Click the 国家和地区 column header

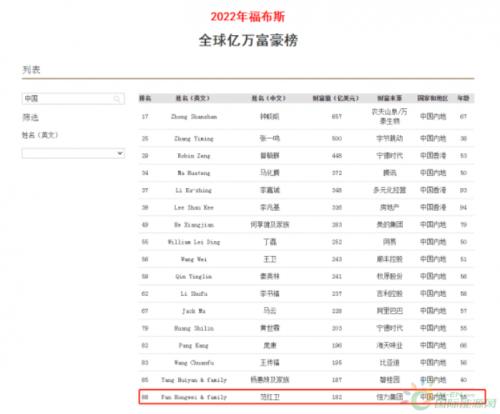pos(433,98)
